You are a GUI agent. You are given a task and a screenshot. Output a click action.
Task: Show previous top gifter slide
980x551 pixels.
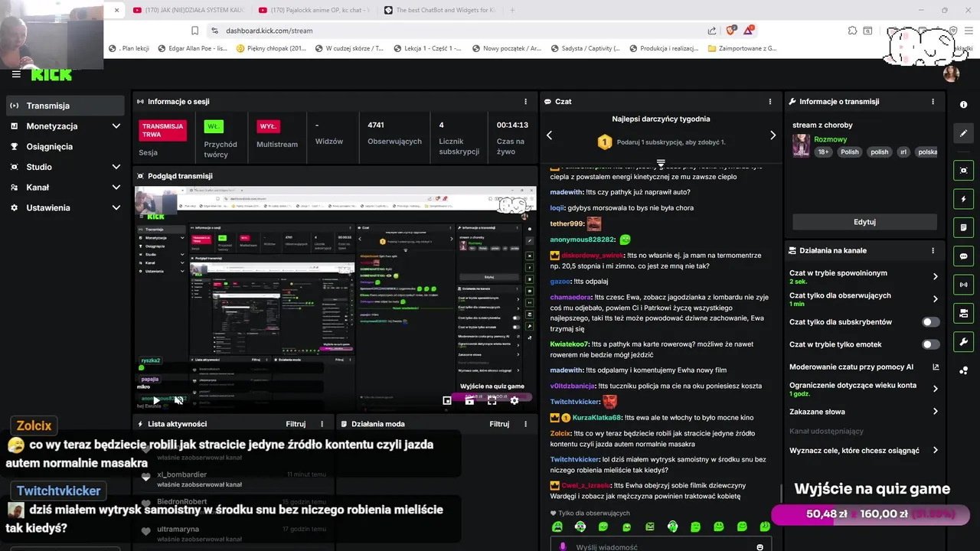click(549, 135)
